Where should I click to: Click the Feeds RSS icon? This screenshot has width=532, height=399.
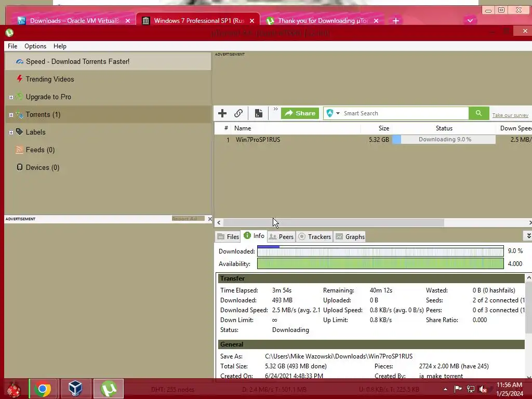(20, 150)
